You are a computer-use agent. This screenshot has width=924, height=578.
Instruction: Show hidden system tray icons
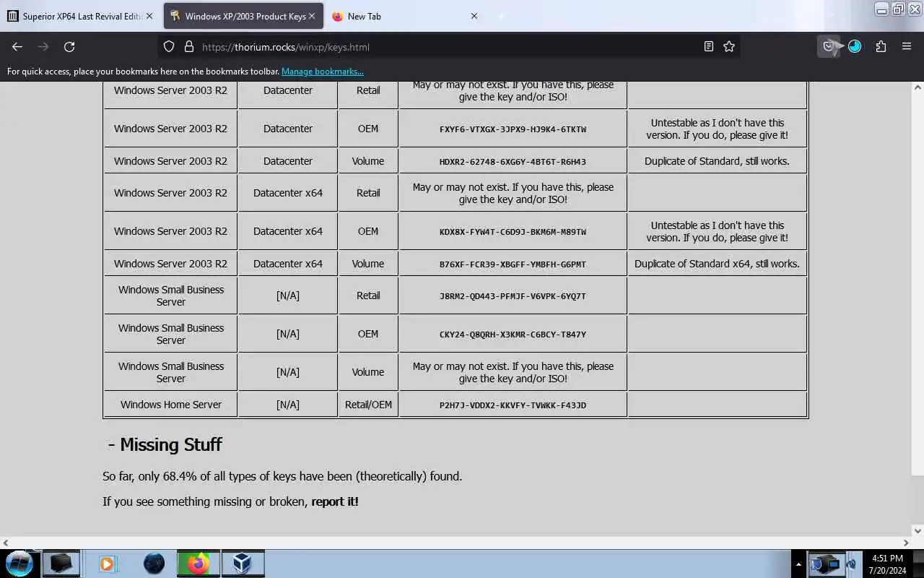point(798,564)
